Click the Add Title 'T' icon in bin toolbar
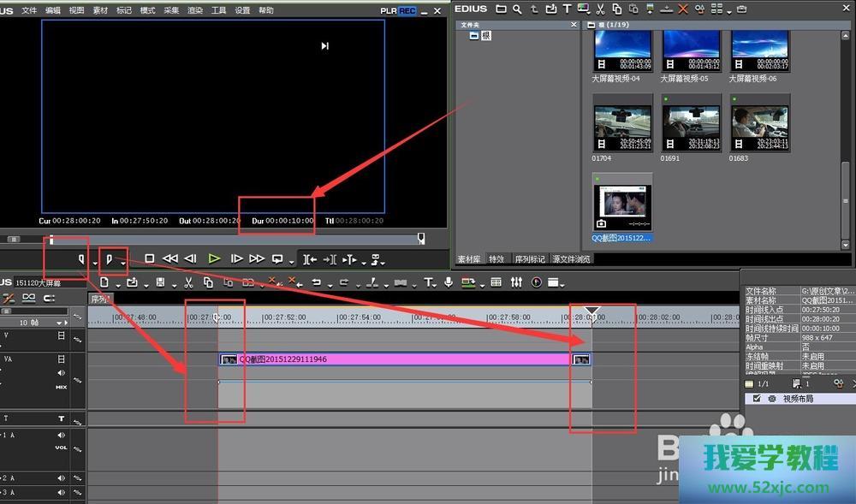This screenshot has width=856, height=504. click(567, 9)
